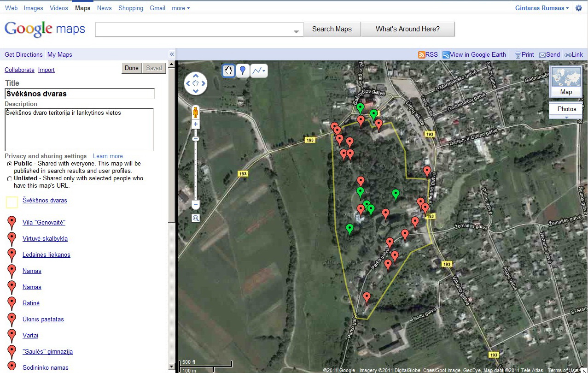Screen dimensions: 588x373
Task: Select the Public privacy radio button
Action: coord(10,164)
